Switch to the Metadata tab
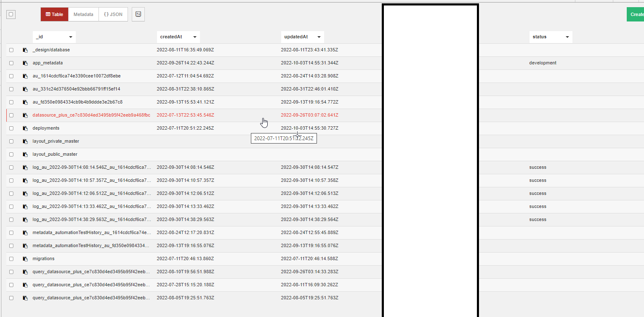 click(x=83, y=14)
